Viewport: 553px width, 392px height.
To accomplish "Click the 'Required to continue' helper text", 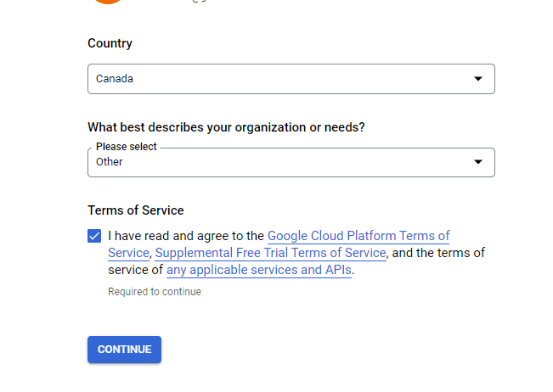I will coord(155,292).
